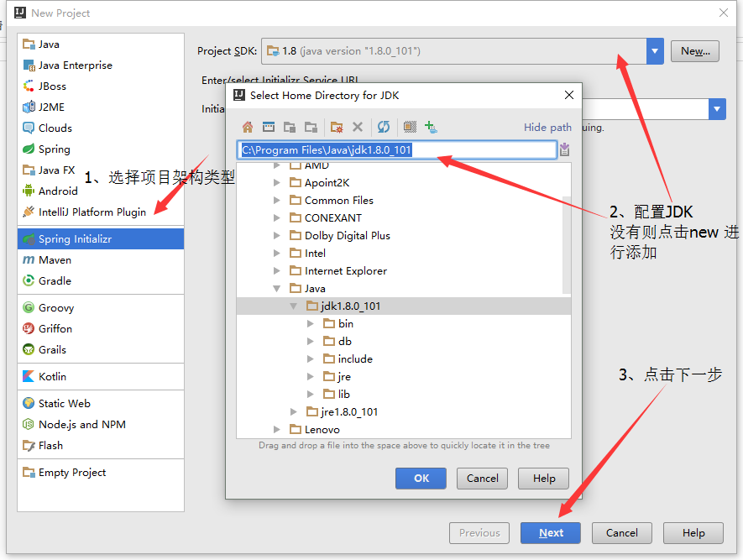Click the Module directory toolbar icon
Image resolution: width=743 pixels, height=560 pixels.
(x=311, y=127)
